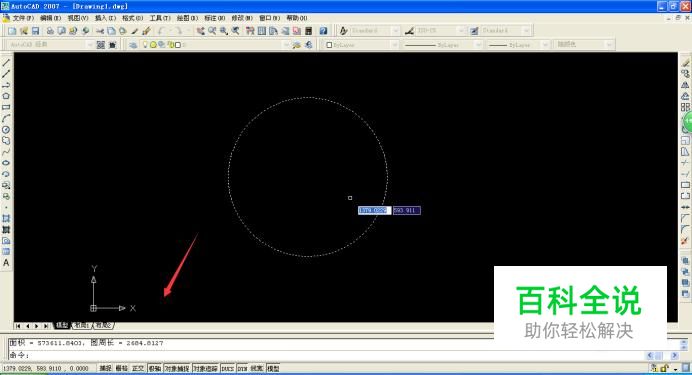Select the multiline Text (A) tool
Image resolution: width=692 pixels, height=375 pixels.
click(6, 262)
